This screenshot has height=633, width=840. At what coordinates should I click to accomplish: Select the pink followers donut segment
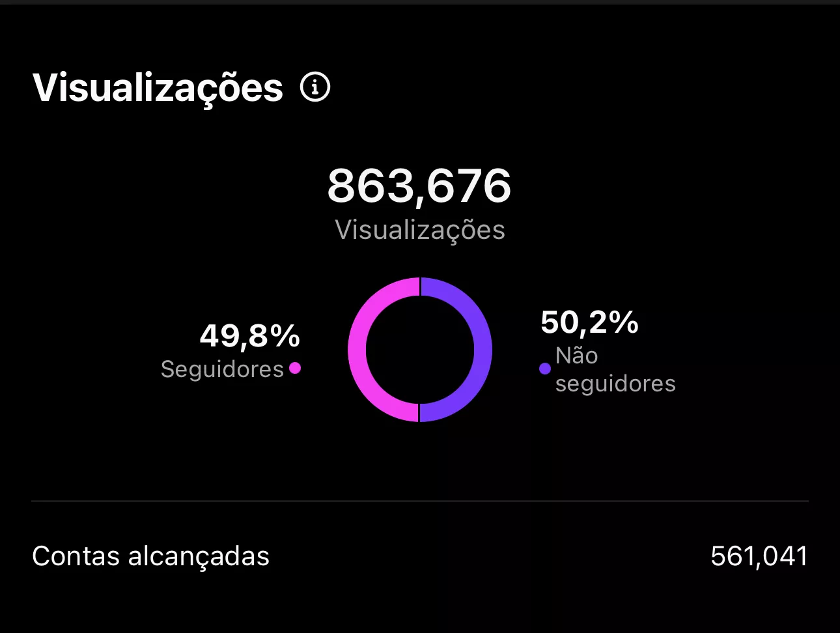(x=357, y=350)
